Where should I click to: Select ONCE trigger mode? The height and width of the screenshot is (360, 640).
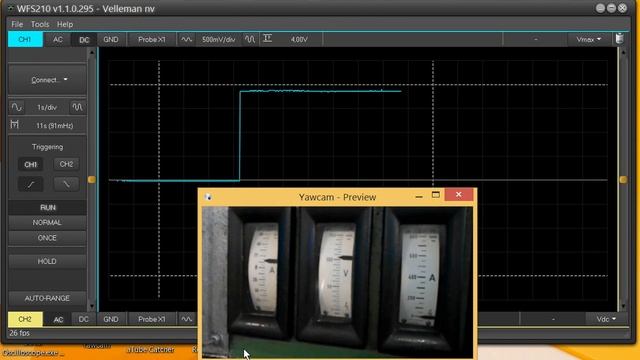click(x=47, y=238)
